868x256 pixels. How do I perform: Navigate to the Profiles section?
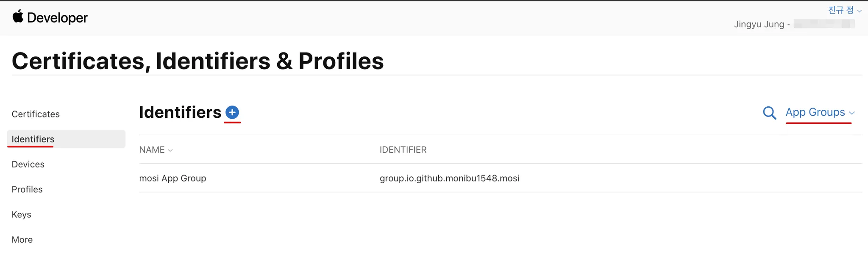pyautogui.click(x=27, y=189)
